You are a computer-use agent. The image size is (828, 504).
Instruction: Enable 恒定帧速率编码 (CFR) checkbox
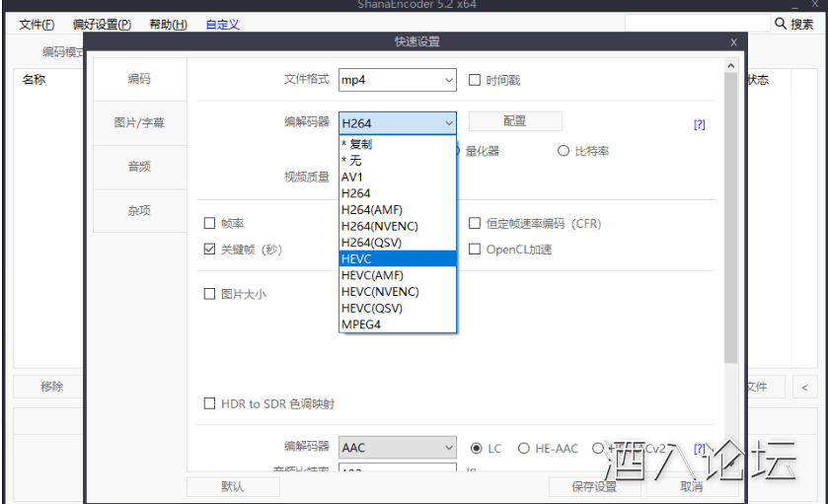coord(475,223)
